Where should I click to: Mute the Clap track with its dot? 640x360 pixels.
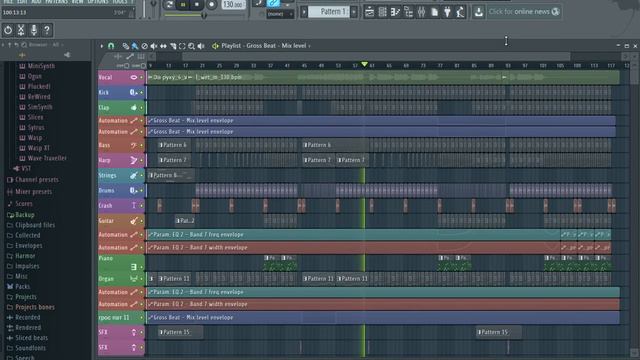142,108
